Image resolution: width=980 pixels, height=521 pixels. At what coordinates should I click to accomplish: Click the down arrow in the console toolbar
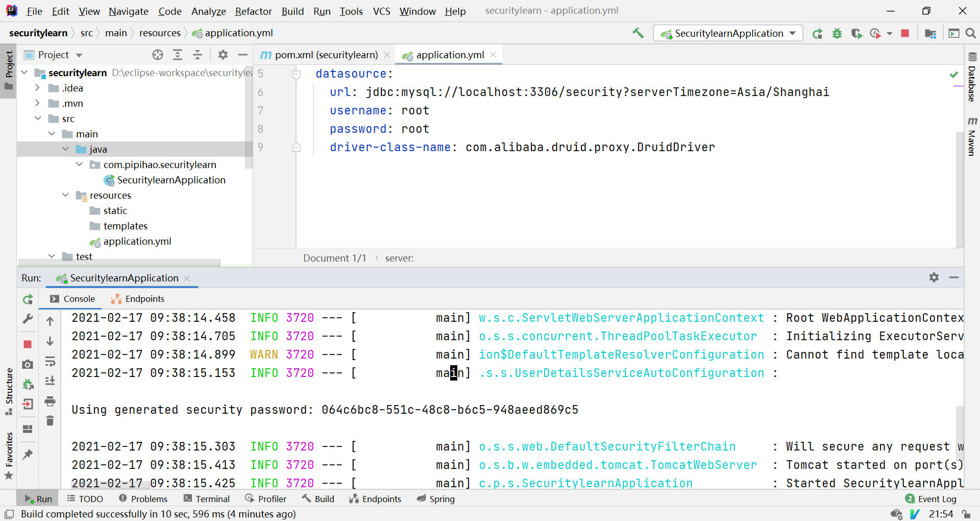[x=50, y=341]
